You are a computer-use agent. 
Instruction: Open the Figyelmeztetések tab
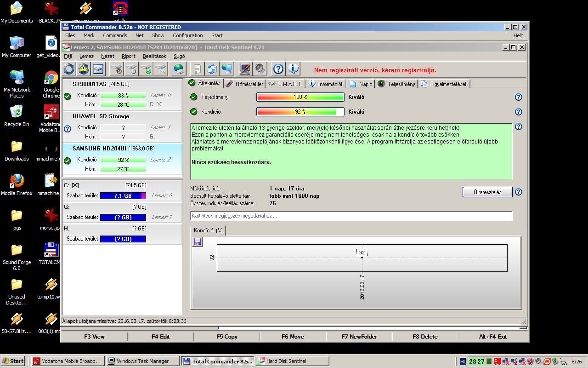444,84
